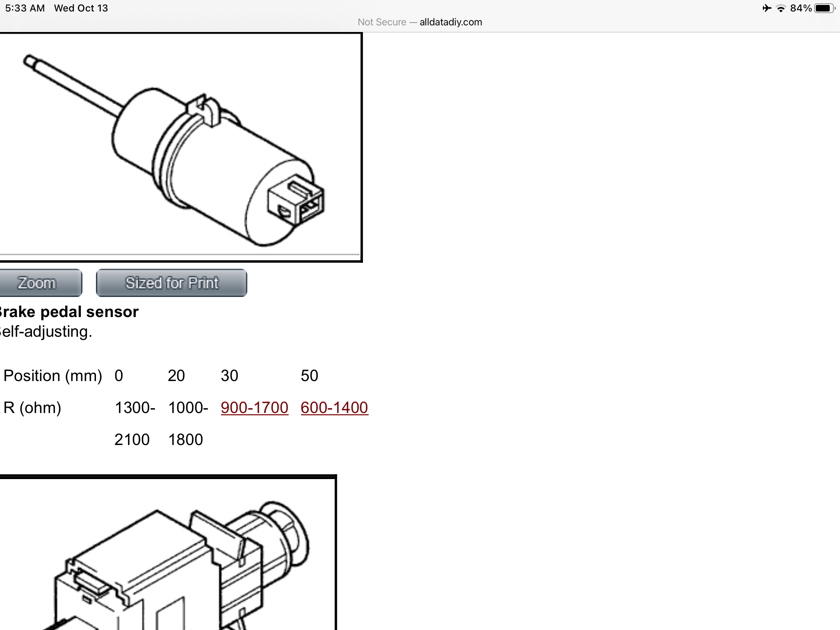The height and width of the screenshot is (630, 840).
Task: Tap the 1000-1800 resistance value
Action: (187, 423)
